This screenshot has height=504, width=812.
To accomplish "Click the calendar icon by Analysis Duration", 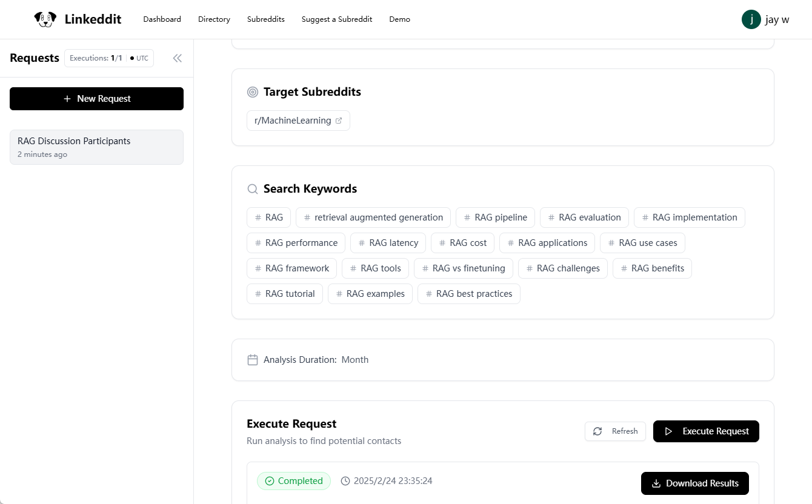I will coord(253,360).
